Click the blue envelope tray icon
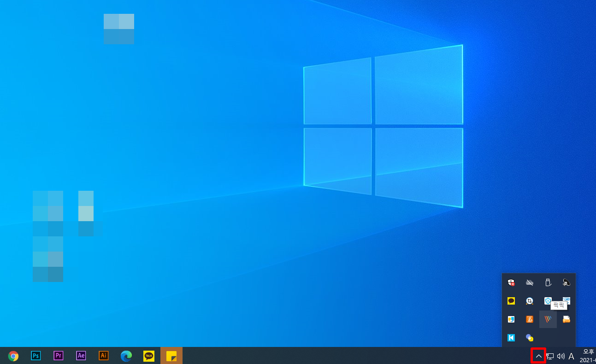Screen dimensions: 596x364 [x=567, y=299]
